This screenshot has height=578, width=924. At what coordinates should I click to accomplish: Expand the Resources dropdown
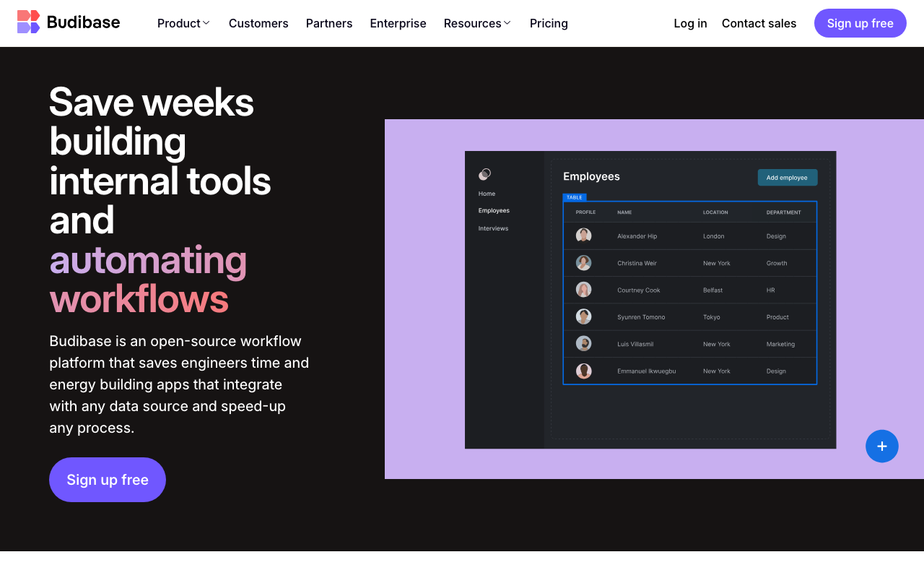476,23
